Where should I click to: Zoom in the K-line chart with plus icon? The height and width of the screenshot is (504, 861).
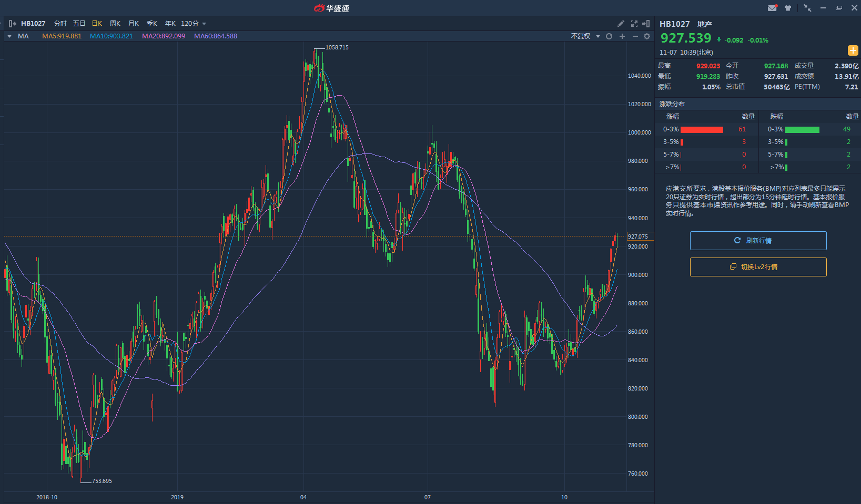tap(622, 36)
